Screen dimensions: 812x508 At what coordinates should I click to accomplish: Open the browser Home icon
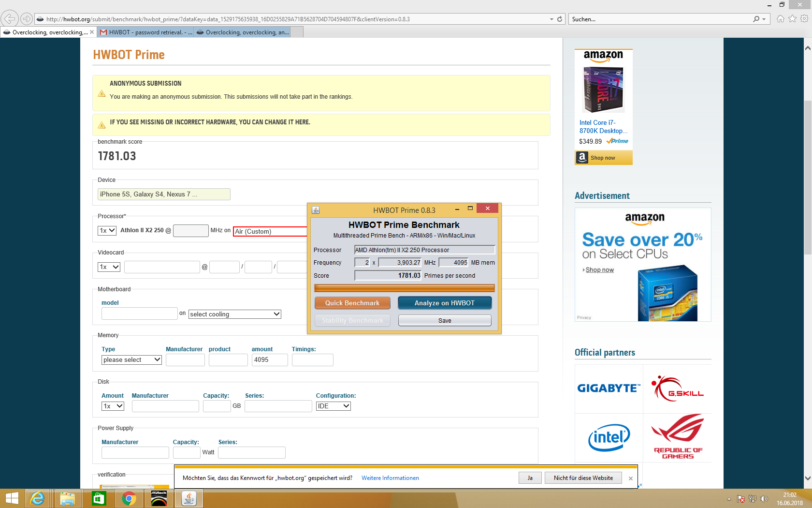780,19
